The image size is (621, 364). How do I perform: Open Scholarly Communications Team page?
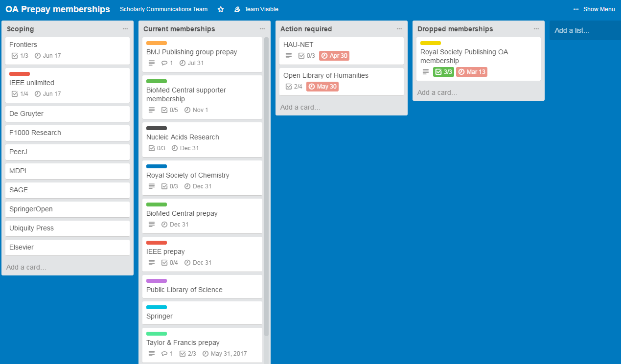(163, 9)
